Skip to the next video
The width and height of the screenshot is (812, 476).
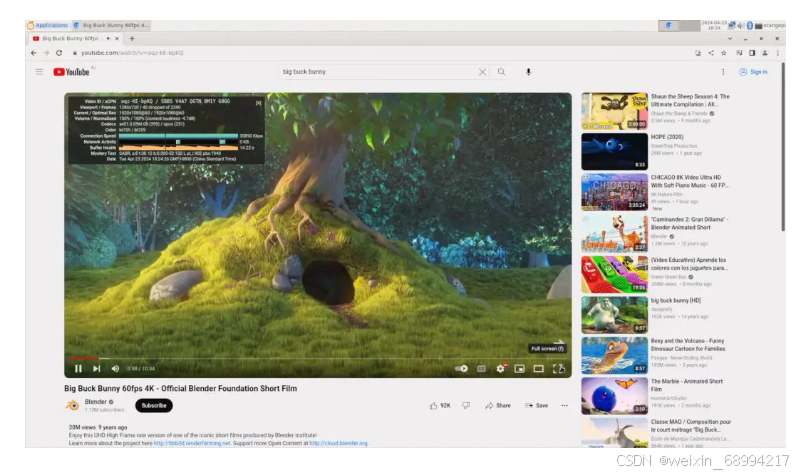96,369
